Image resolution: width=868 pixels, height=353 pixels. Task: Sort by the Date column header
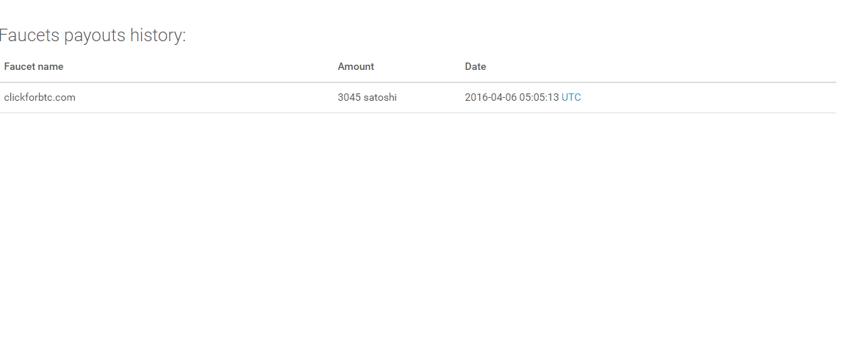pos(476,67)
